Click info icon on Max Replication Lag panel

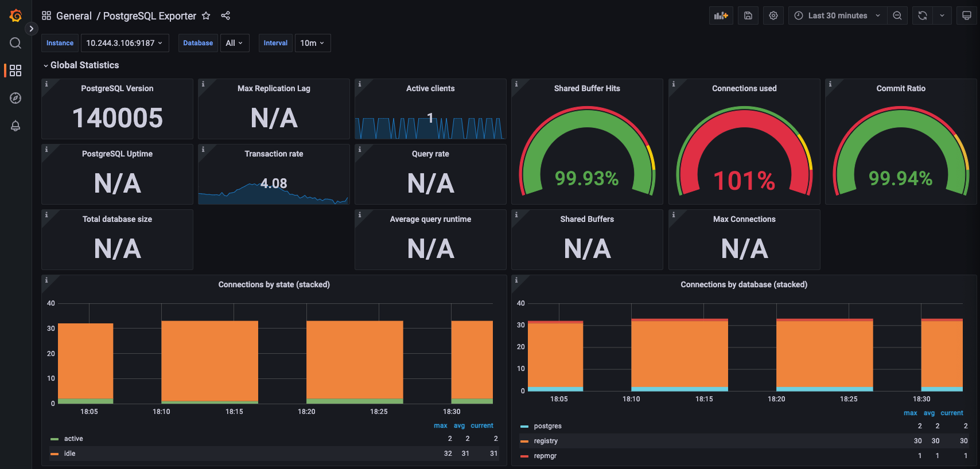click(x=203, y=84)
